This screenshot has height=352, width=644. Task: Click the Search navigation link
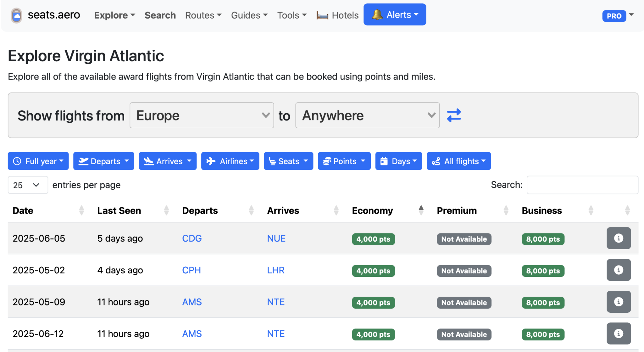coord(160,15)
